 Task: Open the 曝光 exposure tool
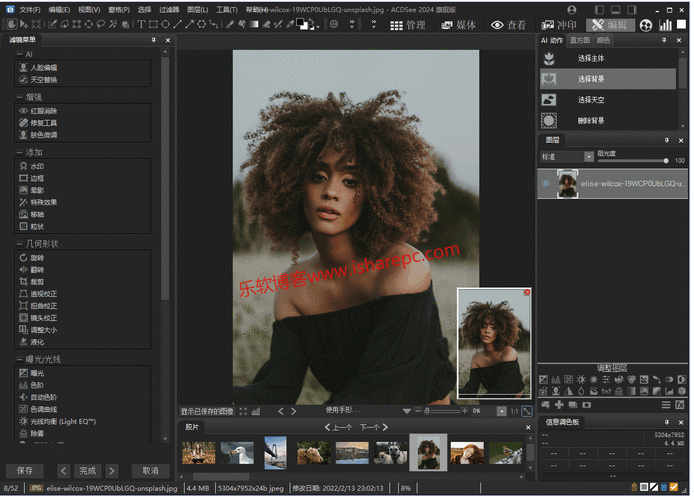coord(38,372)
